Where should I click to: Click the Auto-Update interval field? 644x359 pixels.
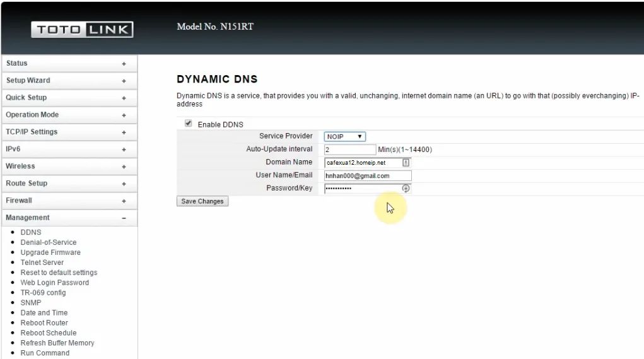350,150
